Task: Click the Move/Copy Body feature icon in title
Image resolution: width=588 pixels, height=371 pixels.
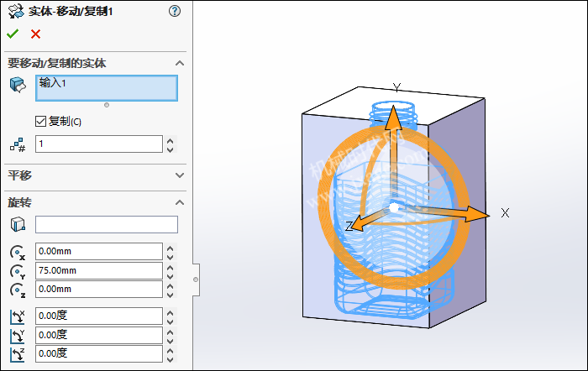Action: click(x=16, y=12)
